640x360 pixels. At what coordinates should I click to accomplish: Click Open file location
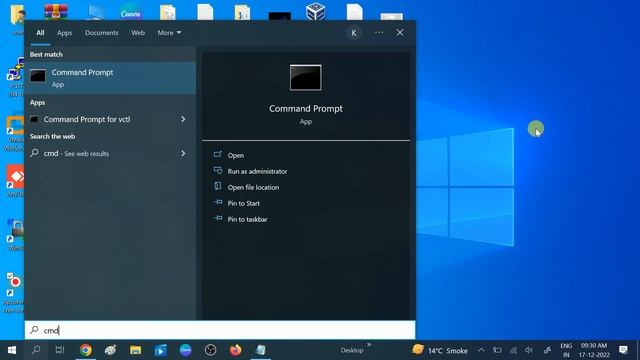pyautogui.click(x=253, y=187)
